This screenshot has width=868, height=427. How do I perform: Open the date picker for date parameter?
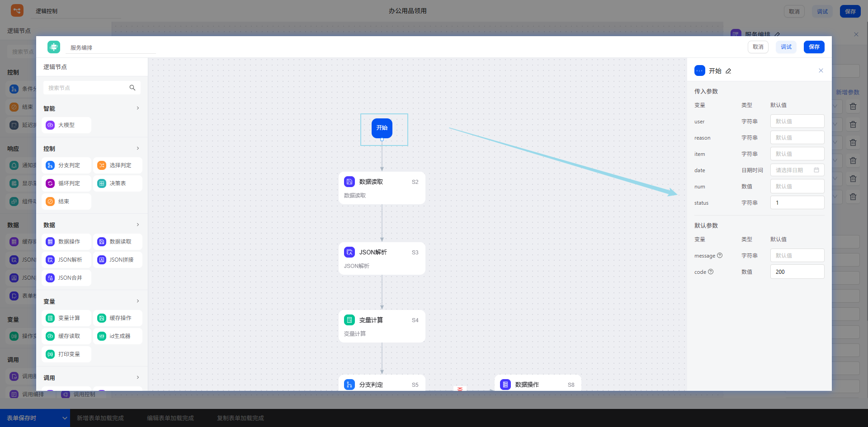click(797, 170)
